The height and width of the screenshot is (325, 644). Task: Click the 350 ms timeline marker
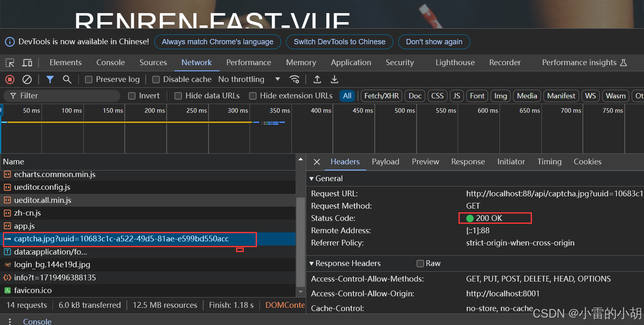(x=280, y=111)
